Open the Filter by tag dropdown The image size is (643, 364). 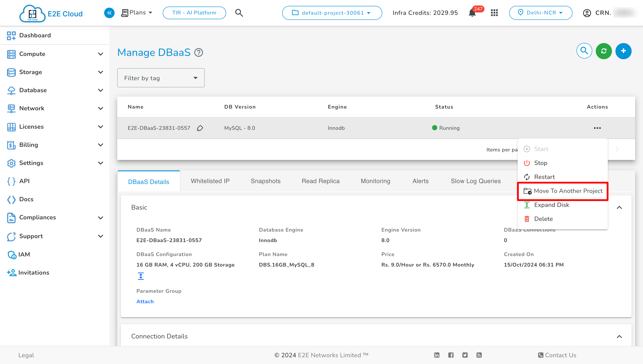161,78
